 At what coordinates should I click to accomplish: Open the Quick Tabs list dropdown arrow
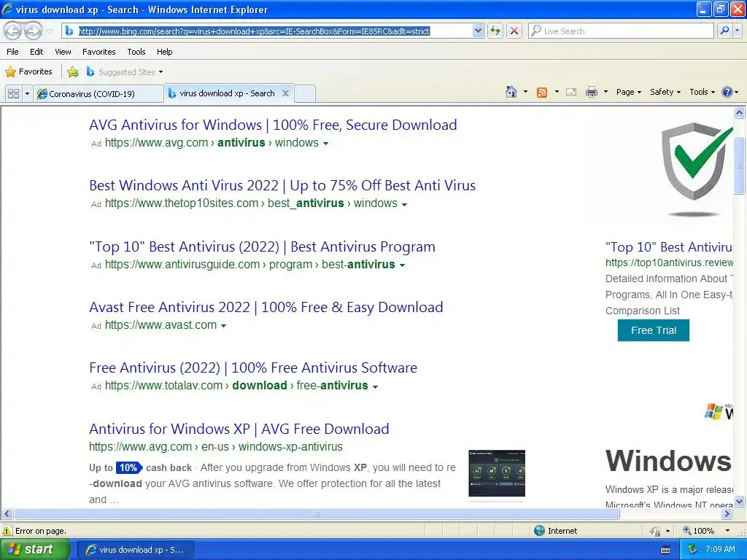coord(27,93)
